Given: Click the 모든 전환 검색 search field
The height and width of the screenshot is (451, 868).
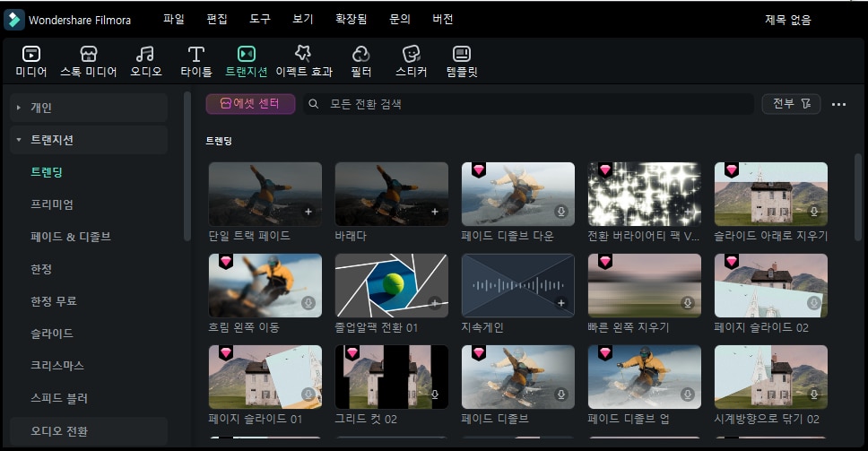Looking at the screenshot, I should (529, 104).
